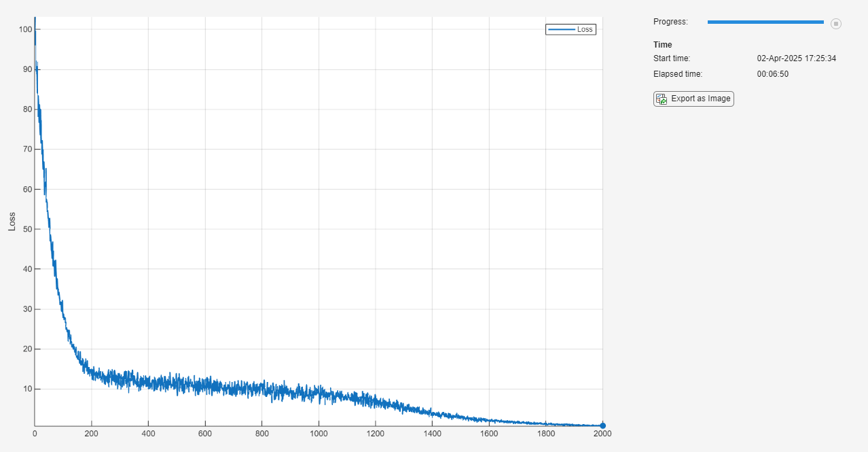
Task: Click the bold "Time" section heading
Action: pos(662,45)
